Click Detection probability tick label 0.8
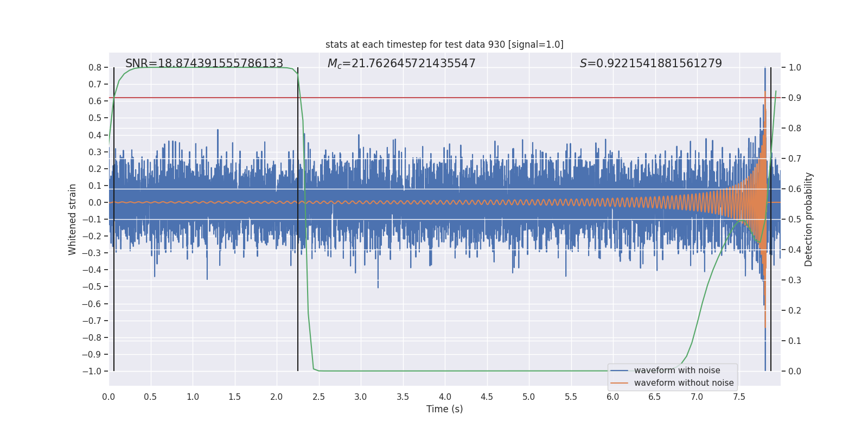The width and height of the screenshot is (868, 434). coord(795,129)
